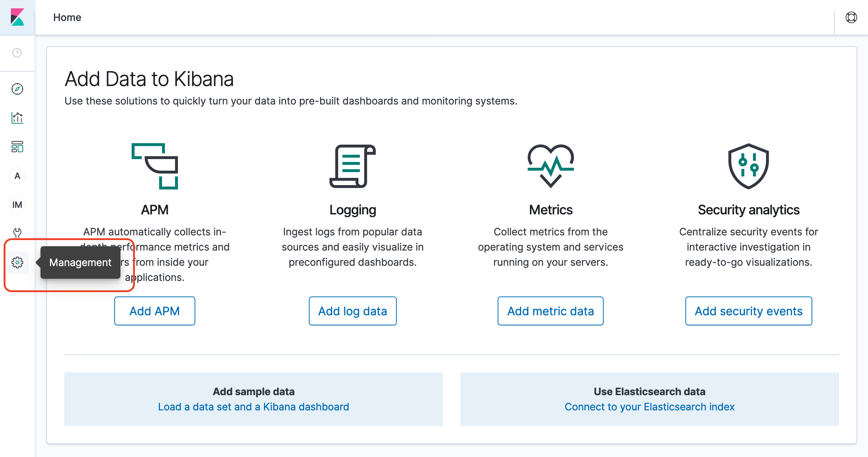Click 'Add Data to Kibana' title
868x457 pixels.
[x=149, y=79]
